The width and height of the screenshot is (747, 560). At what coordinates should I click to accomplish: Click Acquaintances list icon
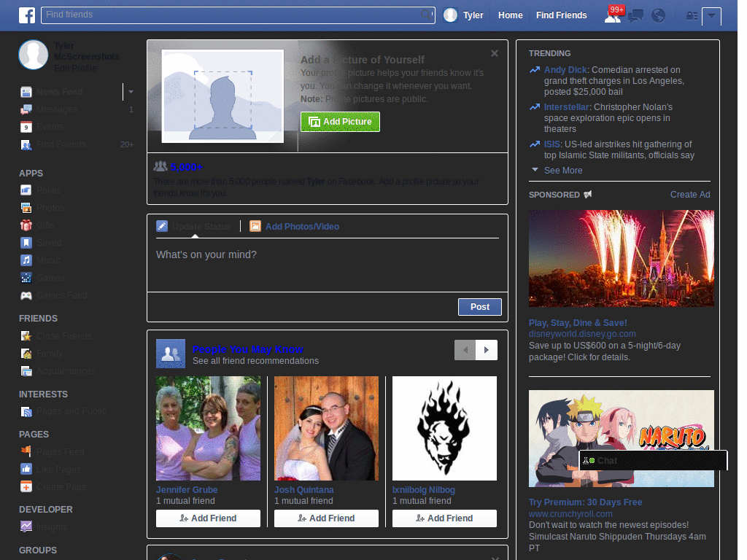point(26,371)
